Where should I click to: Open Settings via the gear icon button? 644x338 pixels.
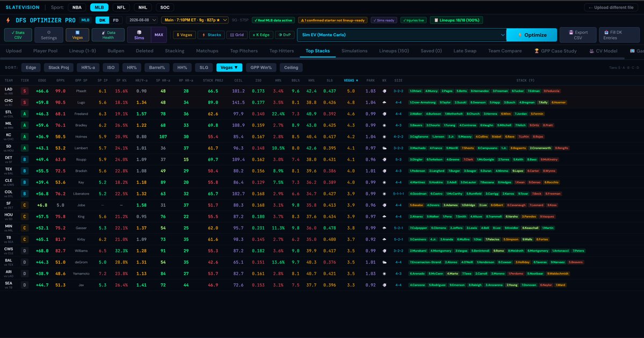48,35
